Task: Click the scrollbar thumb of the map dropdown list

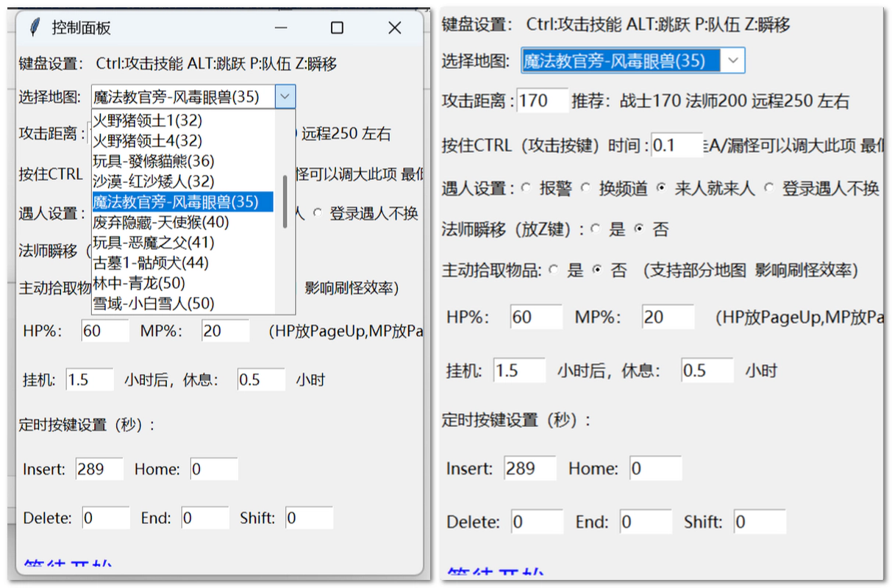Action: tap(285, 203)
